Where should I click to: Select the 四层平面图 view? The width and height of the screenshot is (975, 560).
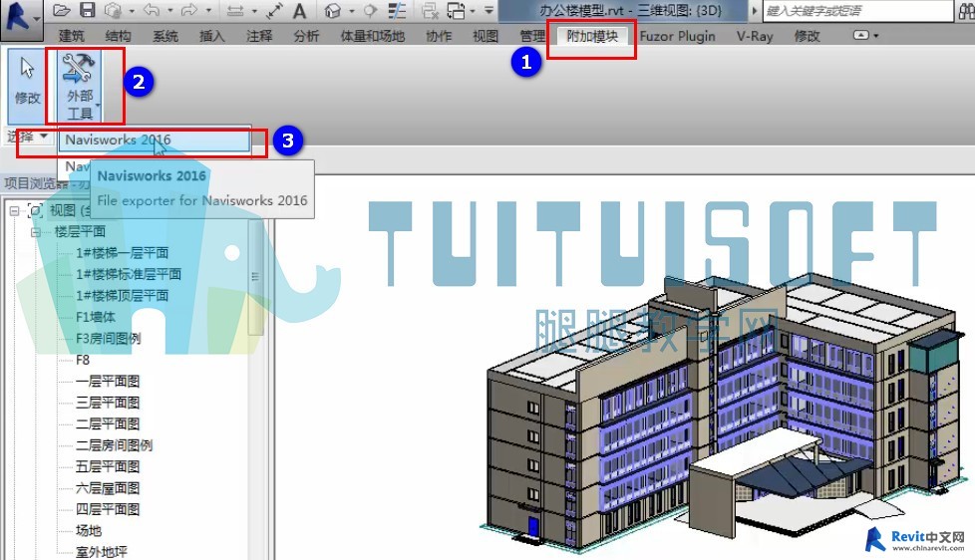(108, 509)
